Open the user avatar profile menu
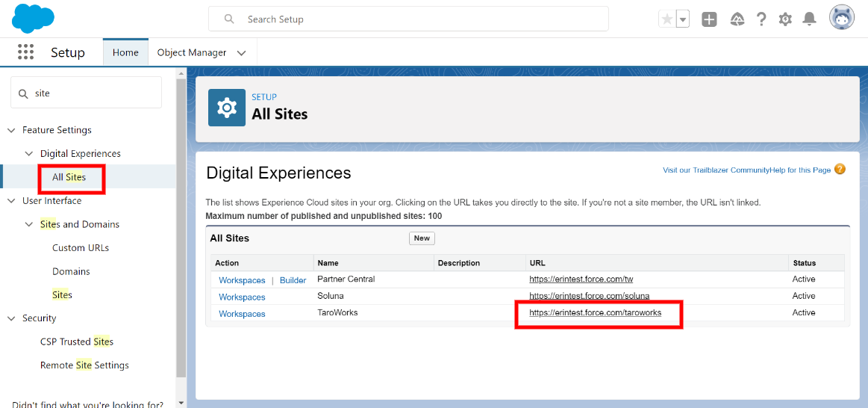This screenshot has width=868, height=408. 841,19
